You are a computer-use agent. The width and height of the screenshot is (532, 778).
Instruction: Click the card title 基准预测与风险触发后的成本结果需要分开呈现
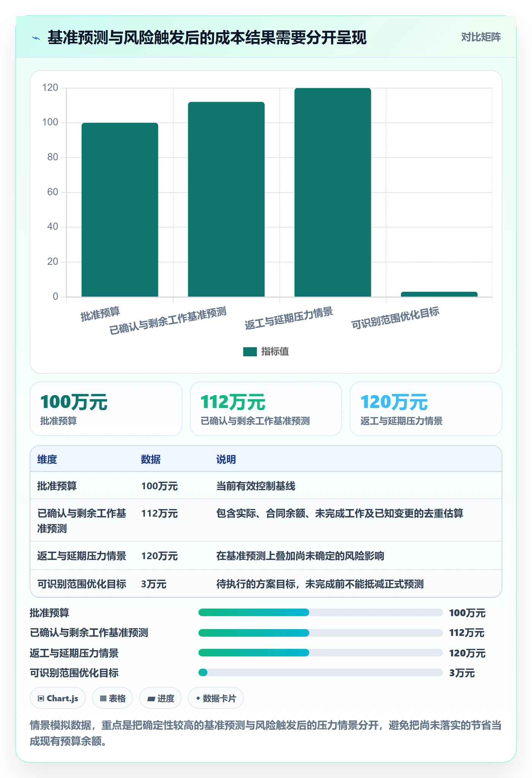(207, 38)
